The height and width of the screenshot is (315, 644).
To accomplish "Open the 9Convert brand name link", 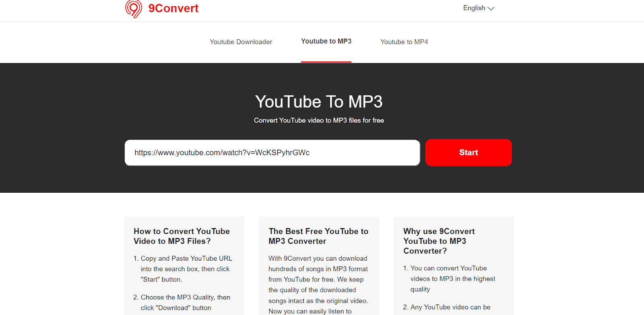I will point(173,8).
